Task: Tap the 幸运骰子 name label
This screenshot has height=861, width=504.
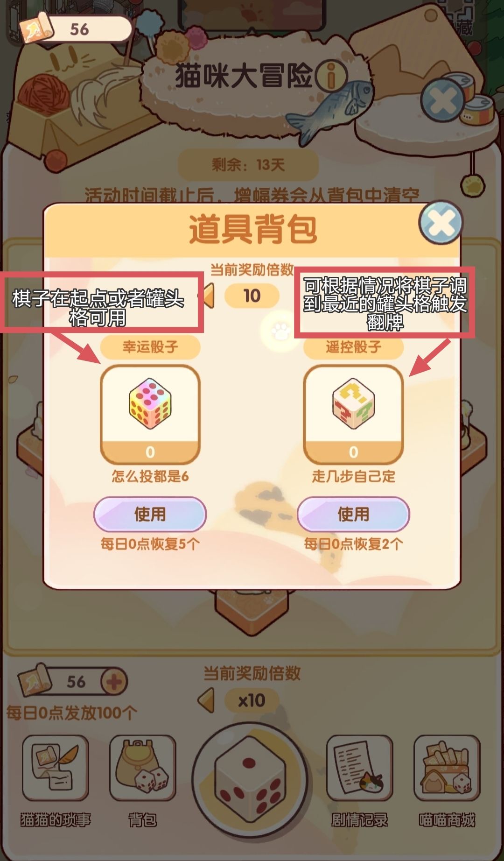Action: (x=150, y=347)
